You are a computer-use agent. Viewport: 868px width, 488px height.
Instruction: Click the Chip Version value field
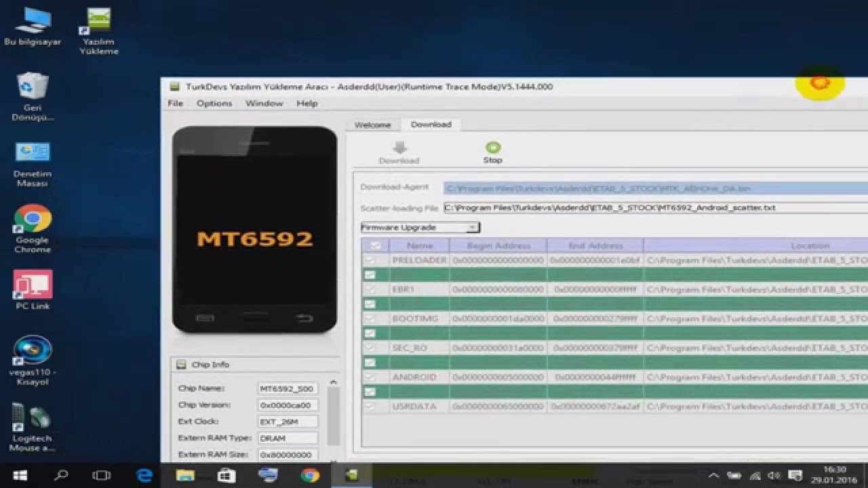(288, 405)
